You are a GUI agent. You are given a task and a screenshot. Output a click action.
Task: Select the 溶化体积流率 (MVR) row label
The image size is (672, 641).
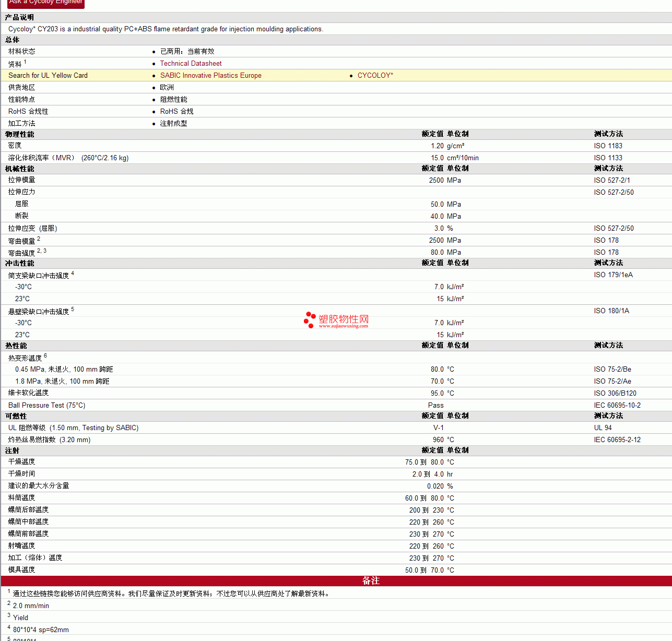pyautogui.click(x=68, y=158)
